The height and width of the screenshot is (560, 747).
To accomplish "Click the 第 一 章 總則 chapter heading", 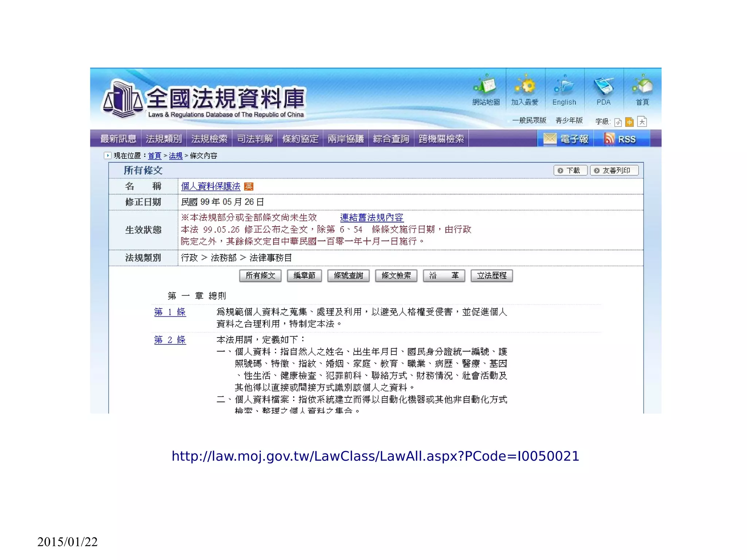I will point(197,296).
